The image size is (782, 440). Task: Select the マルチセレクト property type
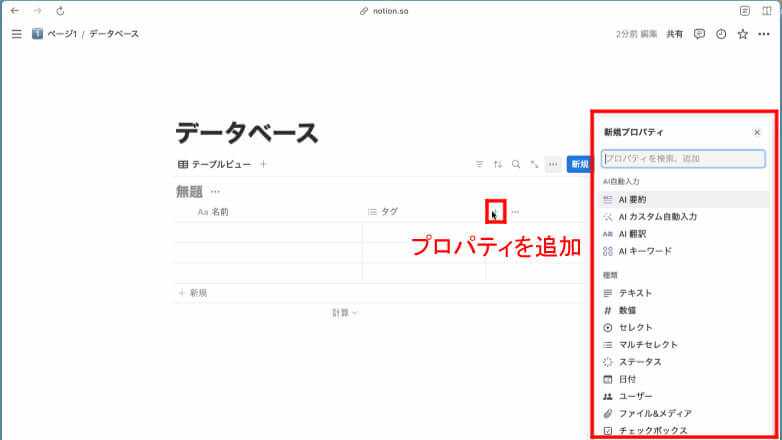684,345
